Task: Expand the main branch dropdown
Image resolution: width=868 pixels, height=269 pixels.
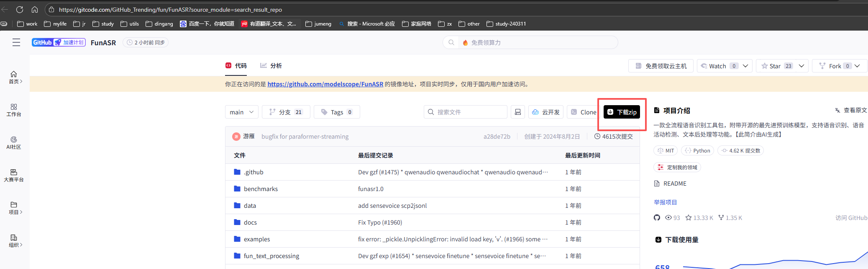Action: click(241, 112)
